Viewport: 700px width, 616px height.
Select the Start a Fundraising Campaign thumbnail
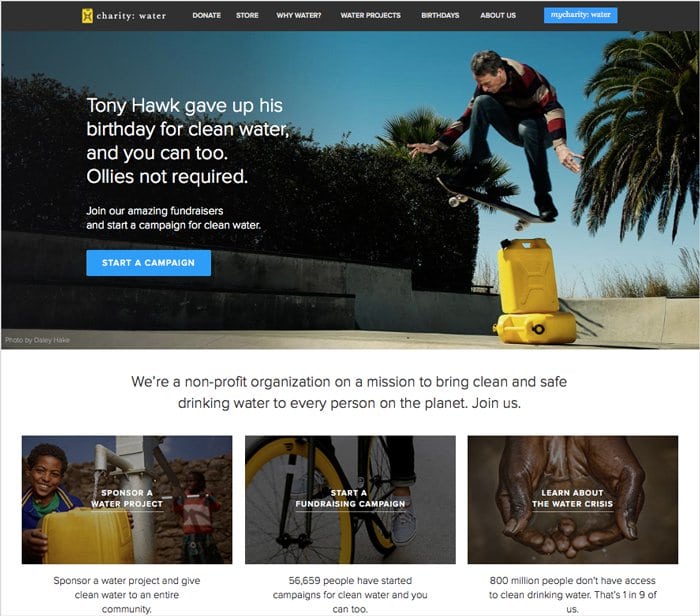[350, 499]
